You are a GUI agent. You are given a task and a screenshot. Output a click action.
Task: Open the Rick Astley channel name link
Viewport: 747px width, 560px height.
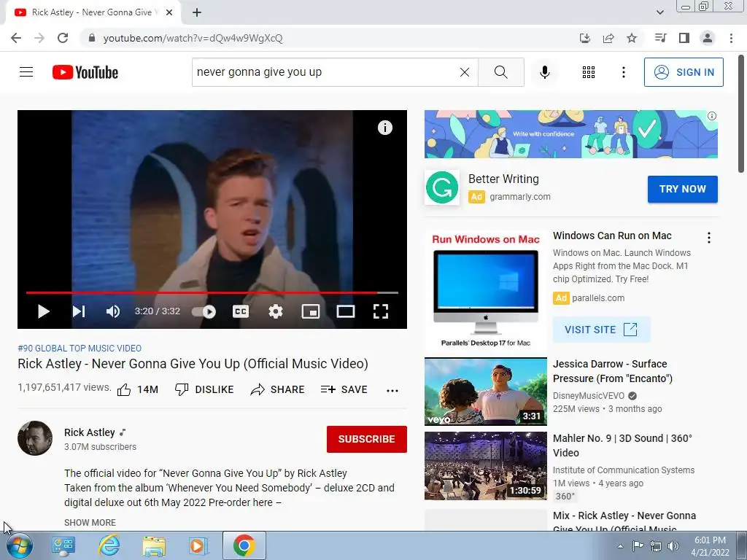click(x=90, y=432)
